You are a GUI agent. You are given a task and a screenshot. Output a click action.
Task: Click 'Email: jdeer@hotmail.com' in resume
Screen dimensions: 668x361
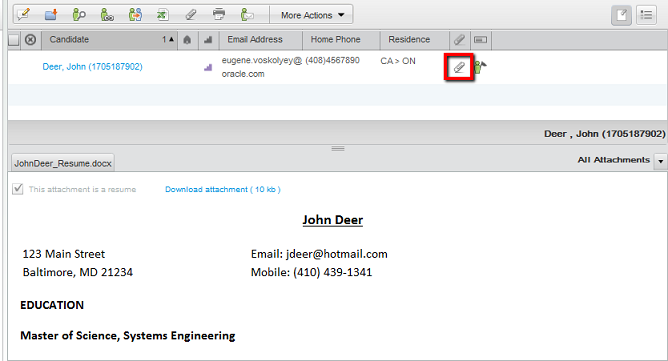[x=319, y=254]
